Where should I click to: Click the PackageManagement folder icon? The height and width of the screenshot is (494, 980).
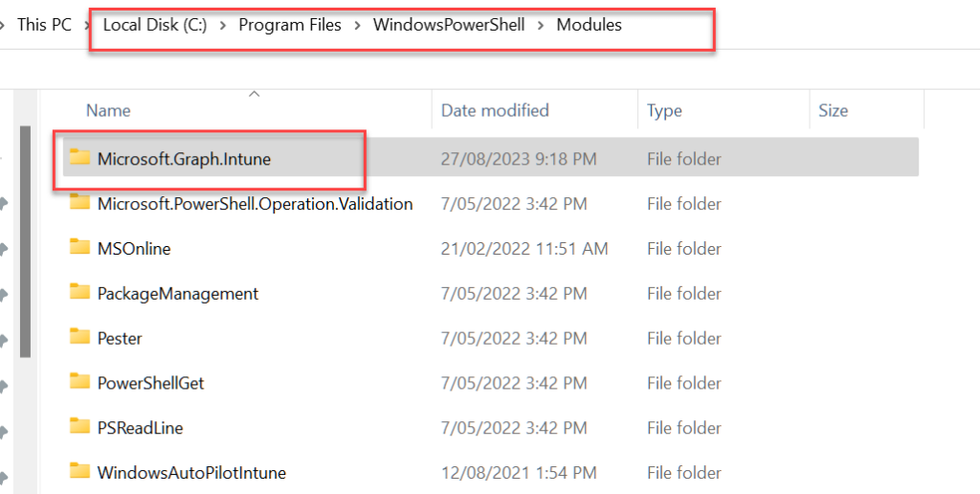pyautogui.click(x=79, y=292)
